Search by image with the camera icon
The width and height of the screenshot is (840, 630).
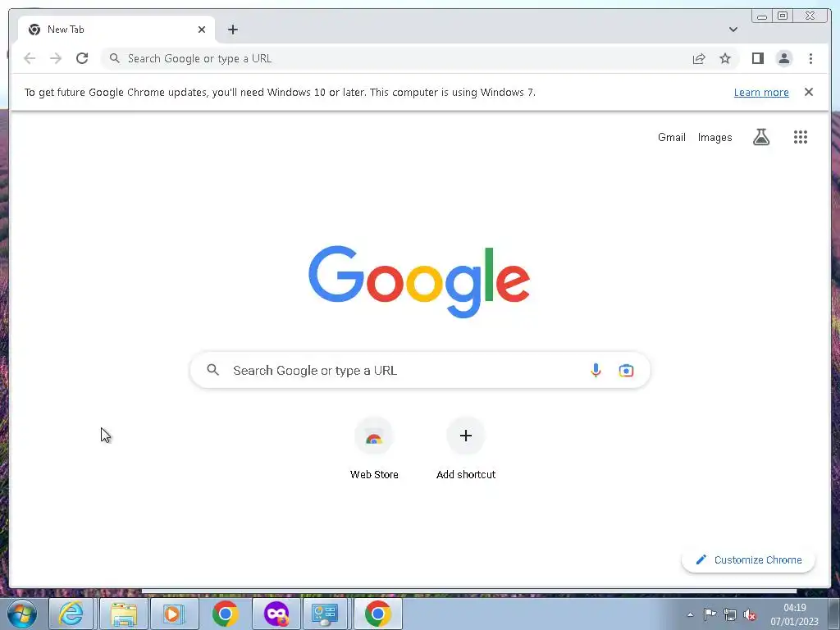(626, 370)
